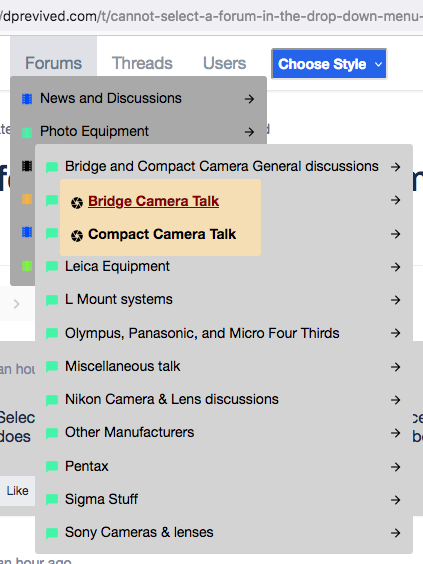This screenshot has height=564, width=423.
Task: Expand the arrow next to Sony Cameras & lenses
Action: [395, 533]
